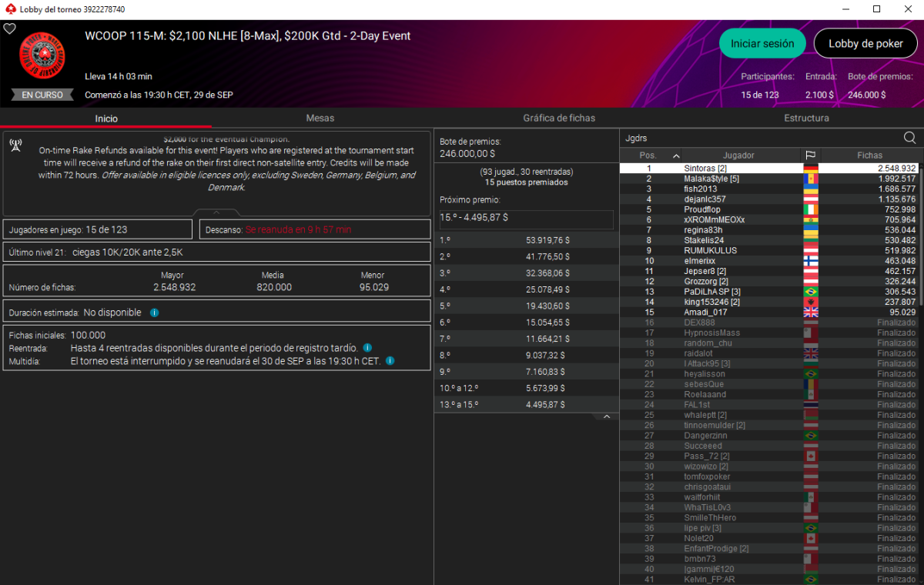Screen dimensions: 924x585
Task: Click Finland flag beside elmerixx
Action: coord(810,261)
